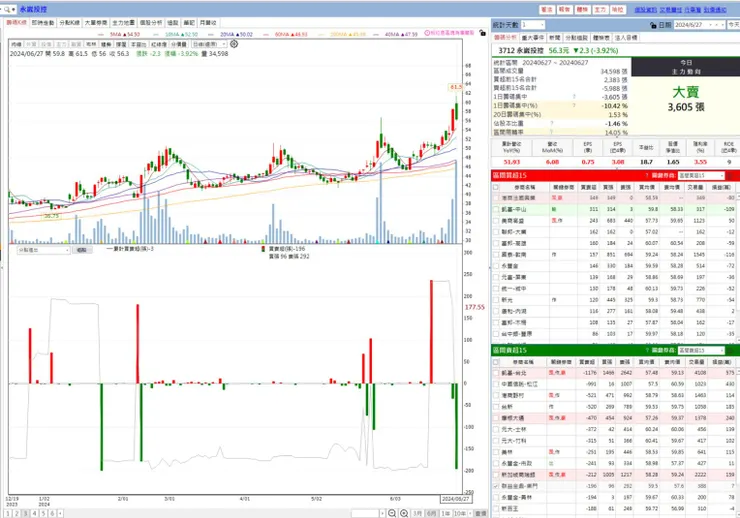Open the 法人目標 tab in right panel
The width and height of the screenshot is (740, 518).
(x=626, y=38)
